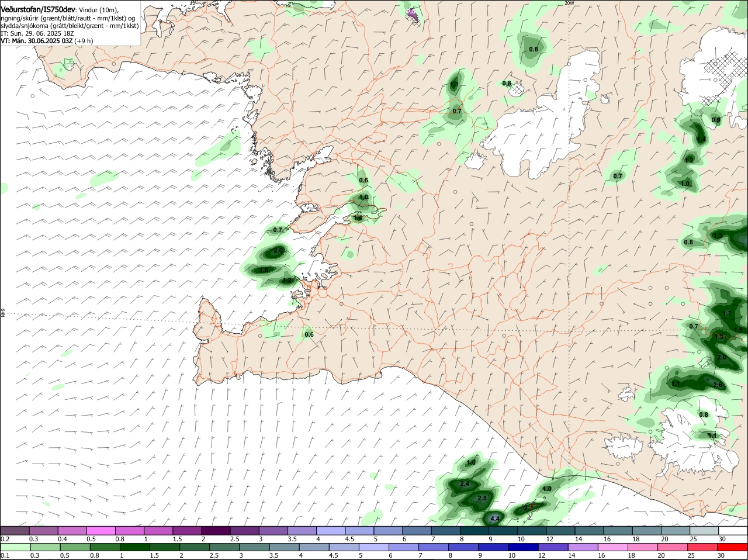748x560 pixels.
Task: Click the 'VT: Mán. 30.06.2025 03Z' valid time
Action: 37,41
